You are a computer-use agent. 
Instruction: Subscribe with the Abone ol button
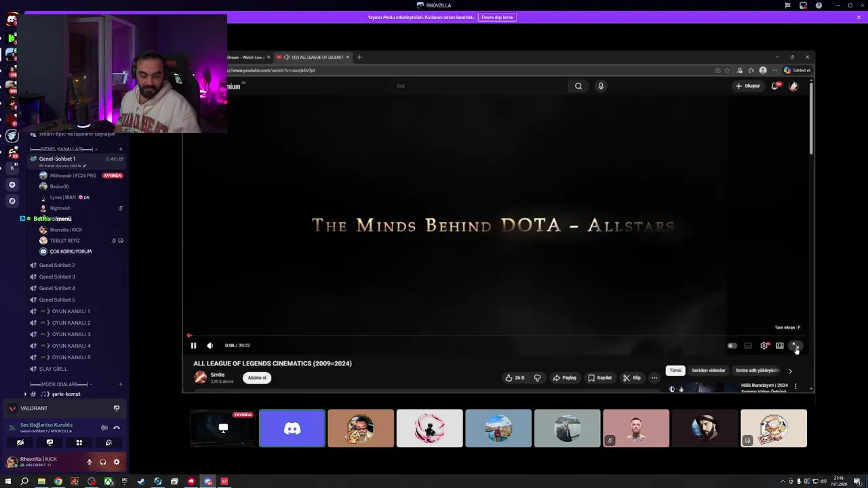257,378
